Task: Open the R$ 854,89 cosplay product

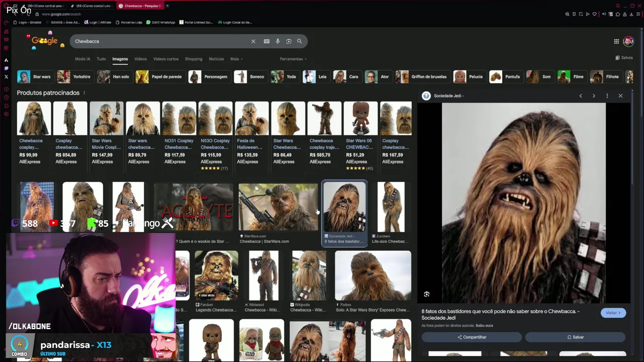Action: click(70, 133)
